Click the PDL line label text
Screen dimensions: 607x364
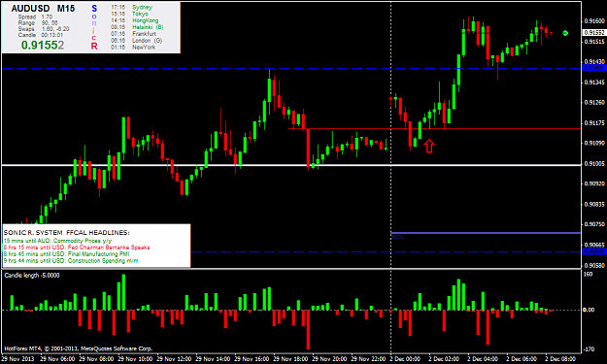(x=398, y=237)
